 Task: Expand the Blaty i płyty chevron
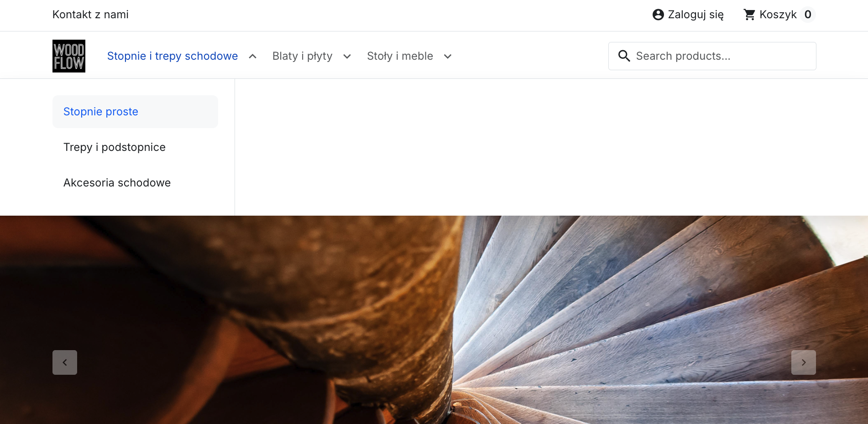click(x=347, y=56)
